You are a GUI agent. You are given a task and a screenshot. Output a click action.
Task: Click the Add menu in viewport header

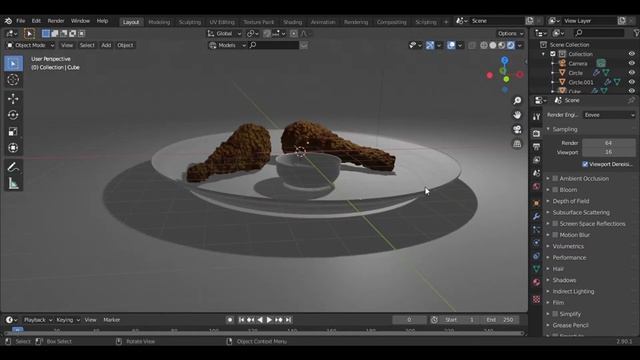106,45
